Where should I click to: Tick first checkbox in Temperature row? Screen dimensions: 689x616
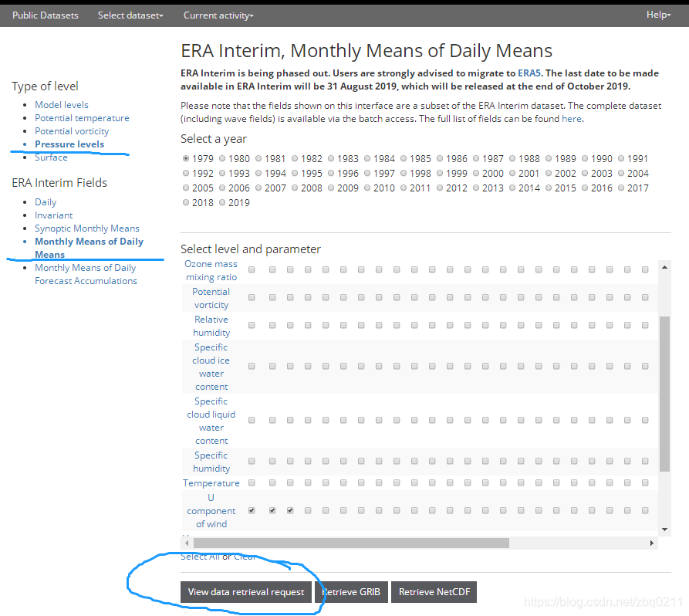coord(252,482)
